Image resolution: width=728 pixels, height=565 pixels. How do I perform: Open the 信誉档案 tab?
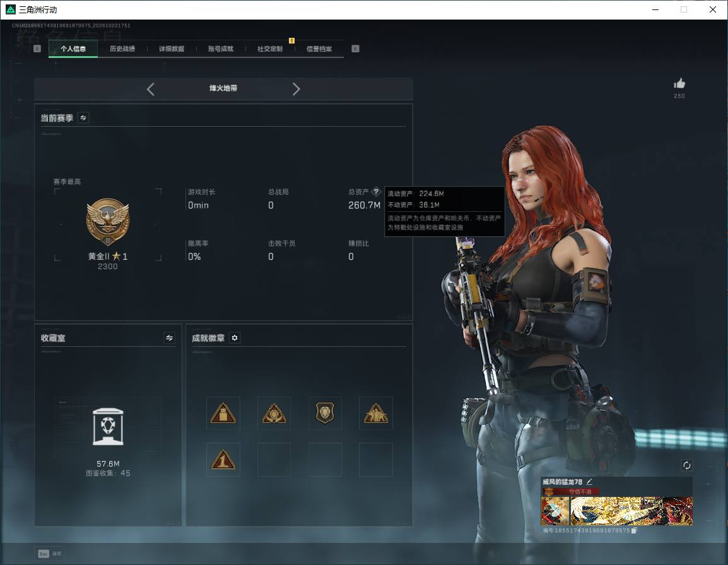click(x=319, y=49)
